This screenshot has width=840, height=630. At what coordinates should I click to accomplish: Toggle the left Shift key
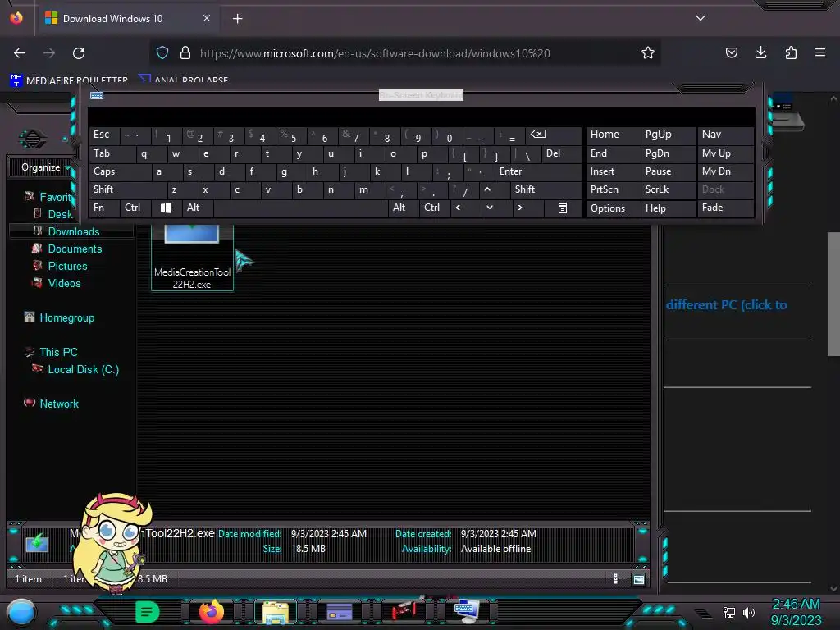click(128, 189)
